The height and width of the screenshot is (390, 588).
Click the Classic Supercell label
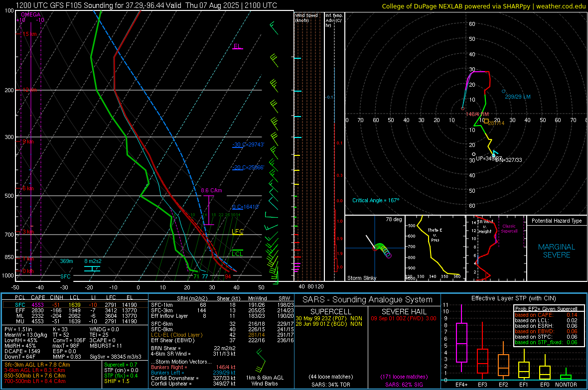(x=509, y=229)
